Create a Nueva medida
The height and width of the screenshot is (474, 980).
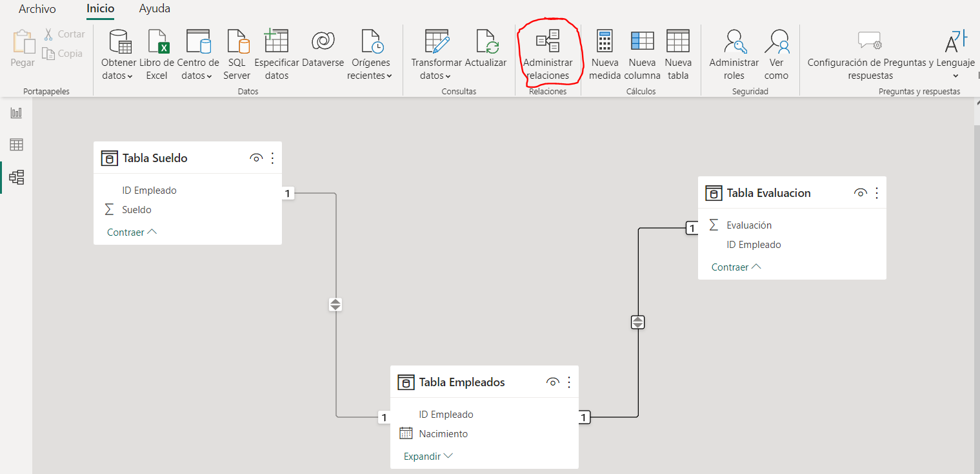[x=605, y=55]
